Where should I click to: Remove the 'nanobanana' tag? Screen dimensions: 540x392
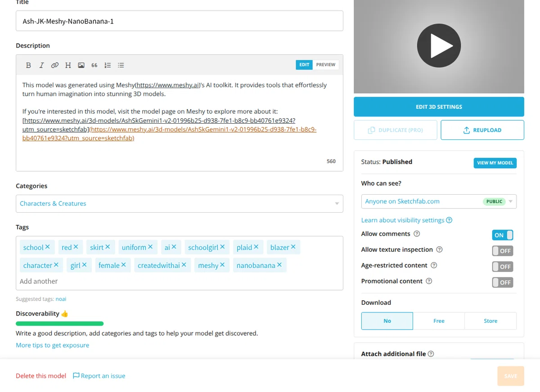click(x=279, y=265)
